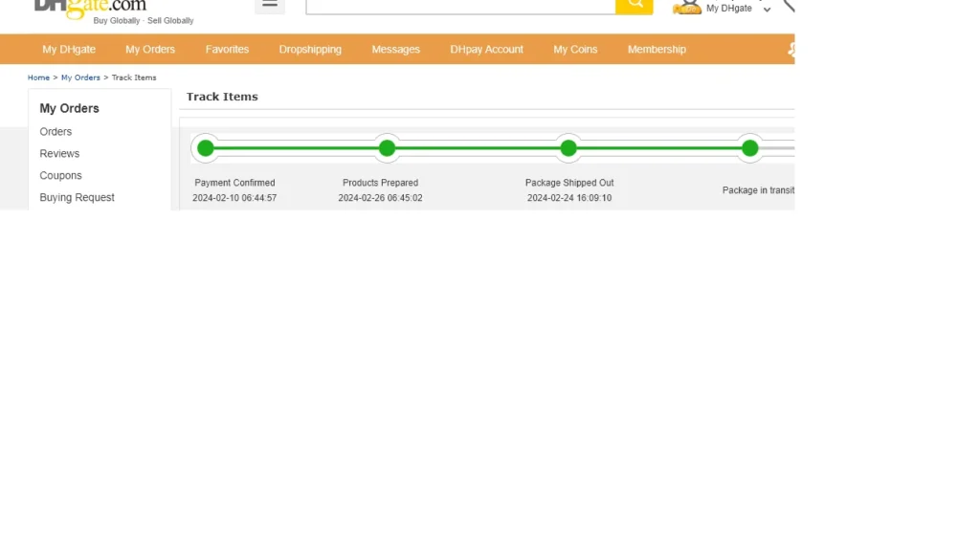Open the DHpay Account nav item
Screen dimensions: 980x551
[x=486, y=50]
